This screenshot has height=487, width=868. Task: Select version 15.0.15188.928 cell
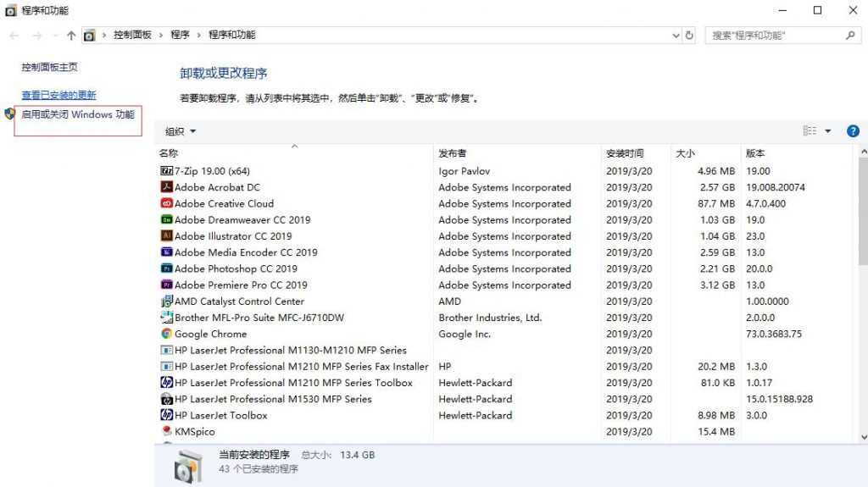click(x=780, y=399)
